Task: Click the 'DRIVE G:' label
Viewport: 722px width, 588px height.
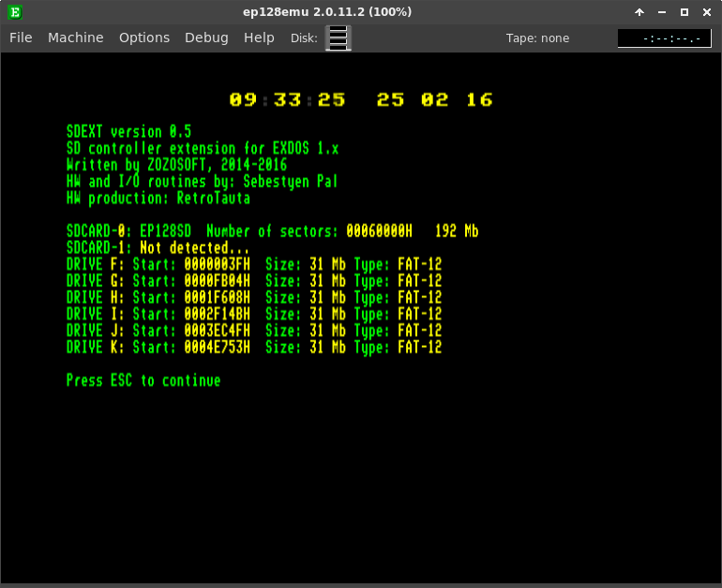Action: (96, 281)
